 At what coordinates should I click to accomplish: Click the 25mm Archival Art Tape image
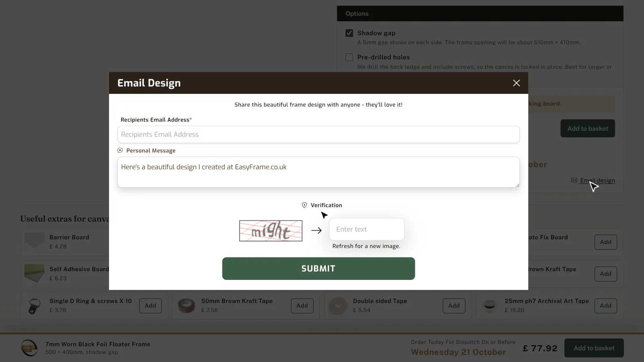[x=490, y=306]
